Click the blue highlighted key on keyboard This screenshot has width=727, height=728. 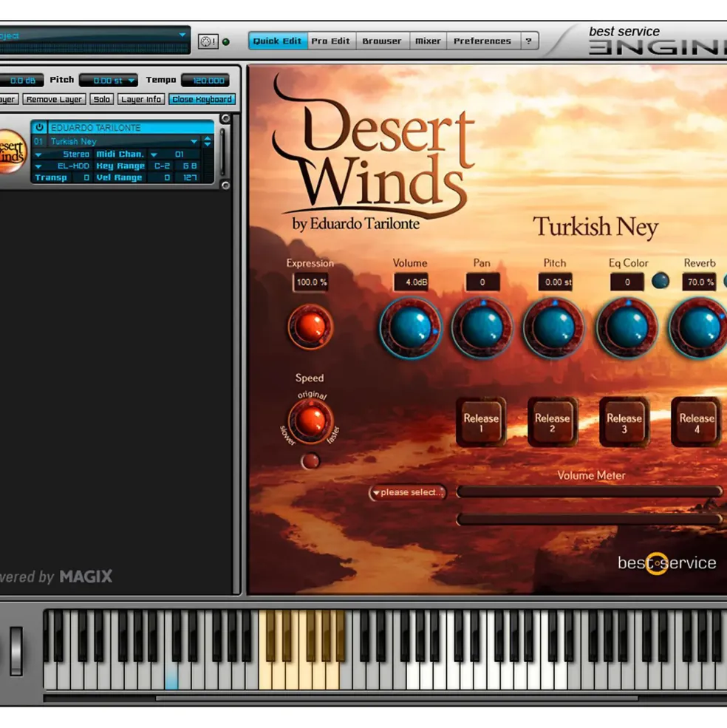coord(171,678)
